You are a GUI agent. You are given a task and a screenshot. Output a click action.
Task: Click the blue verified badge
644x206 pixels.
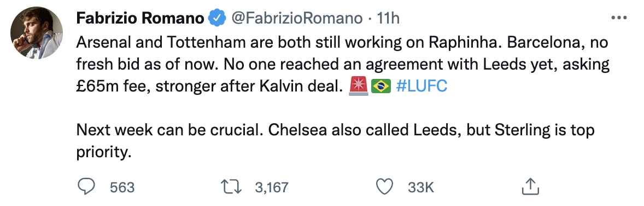[217, 18]
